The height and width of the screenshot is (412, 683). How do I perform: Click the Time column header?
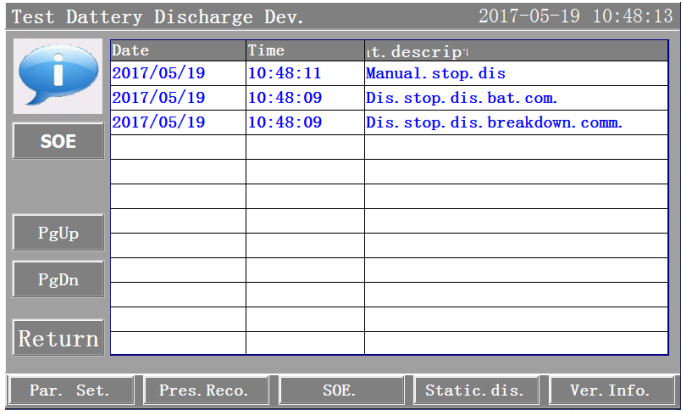[304, 50]
